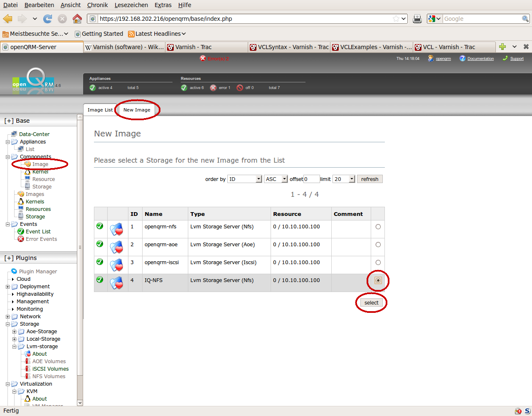Select radio button for openqrm-iscsi storage
Viewport: 532px width, 416px height.
(x=378, y=262)
